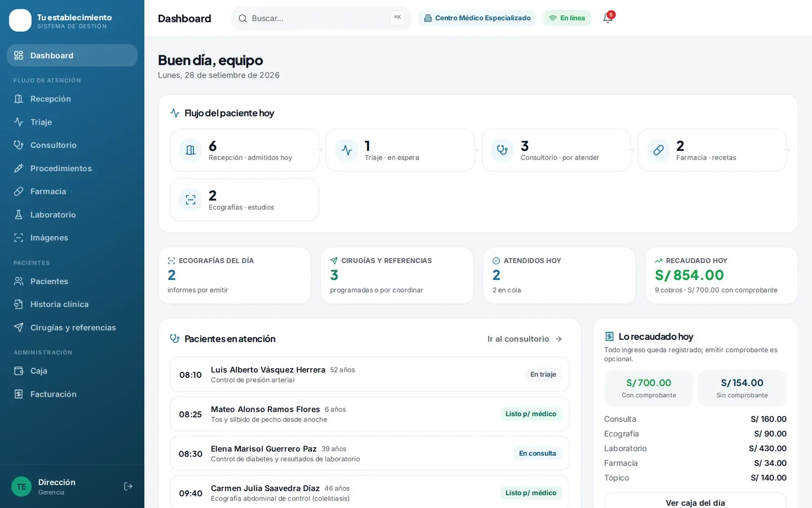Click Carmen Julia's Listo p/ médico tag
Image resolution: width=812 pixels, height=508 pixels.
tap(531, 493)
